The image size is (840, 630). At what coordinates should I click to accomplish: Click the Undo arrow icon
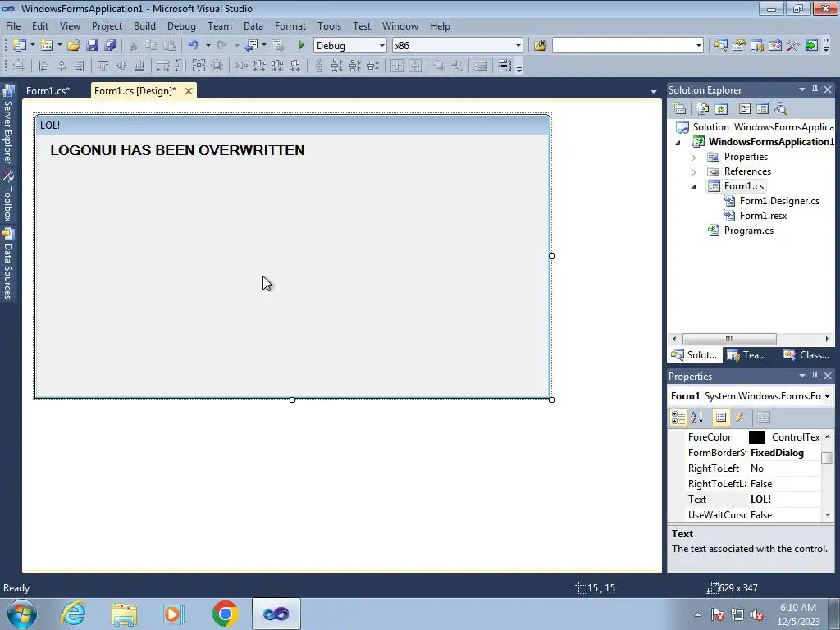click(194, 46)
